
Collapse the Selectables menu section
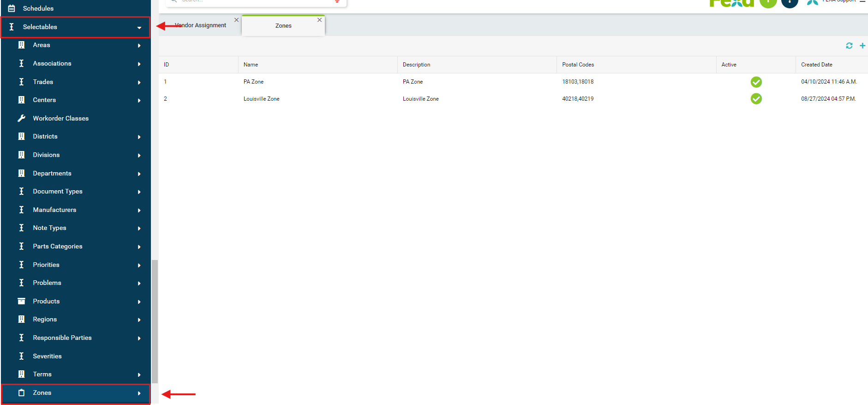pos(139,28)
